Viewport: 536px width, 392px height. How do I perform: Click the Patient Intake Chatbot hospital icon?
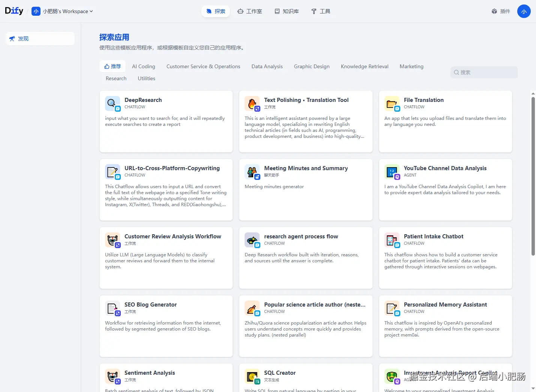[392, 240]
